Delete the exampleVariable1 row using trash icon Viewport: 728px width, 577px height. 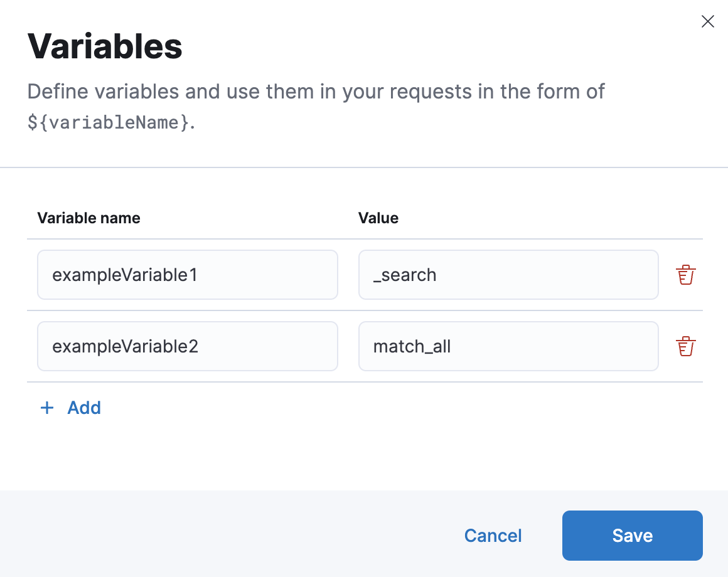[685, 274]
